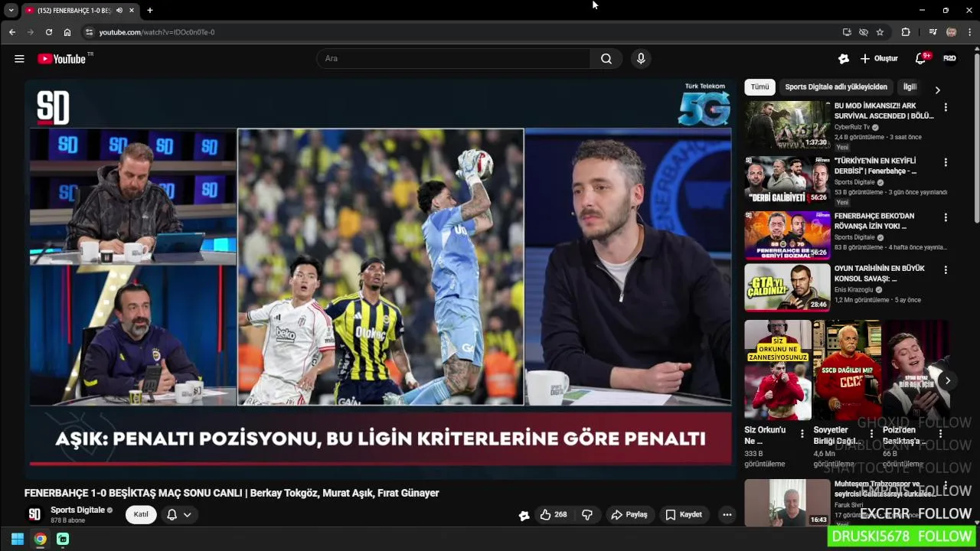Open options for Siz Orkun'u short

[802, 433]
